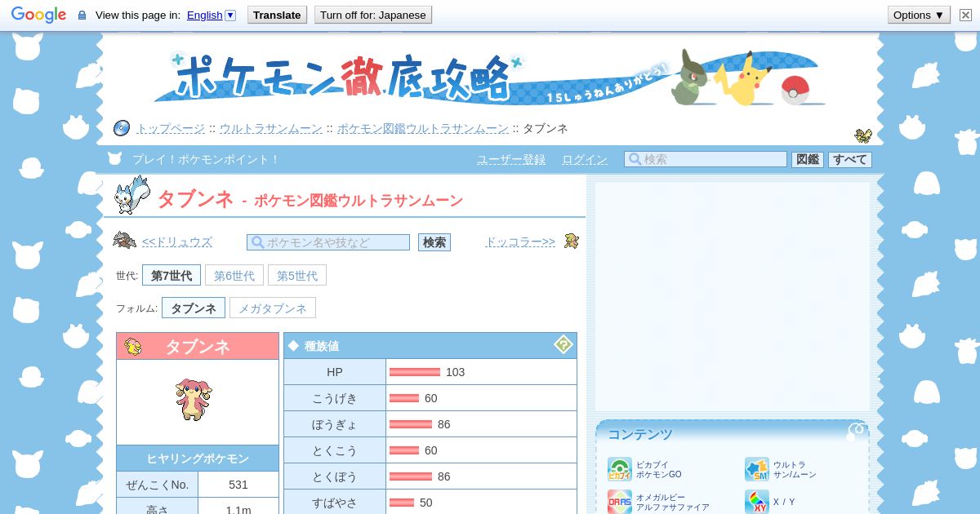Click the Pachirisu sprite beside page title
The image size is (980, 514).
131,195
